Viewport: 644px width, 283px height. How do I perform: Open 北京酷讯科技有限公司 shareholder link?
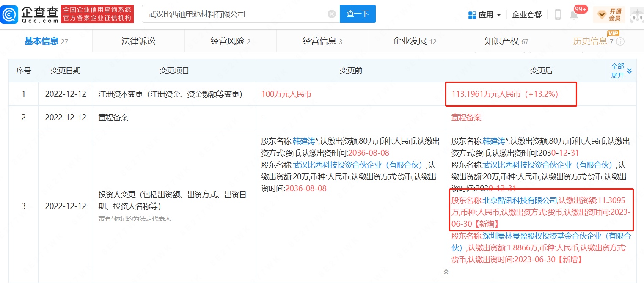click(x=520, y=200)
